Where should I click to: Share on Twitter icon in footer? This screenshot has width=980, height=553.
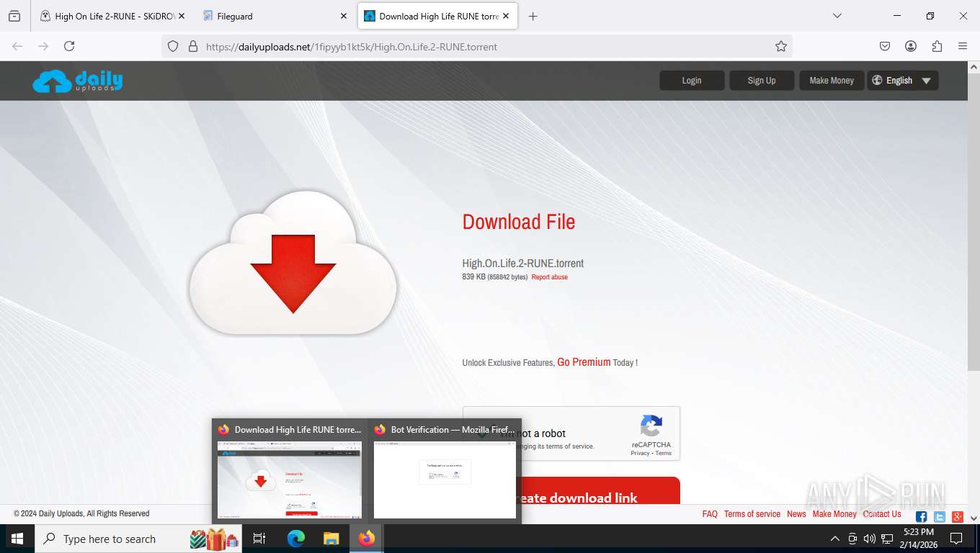940,516
